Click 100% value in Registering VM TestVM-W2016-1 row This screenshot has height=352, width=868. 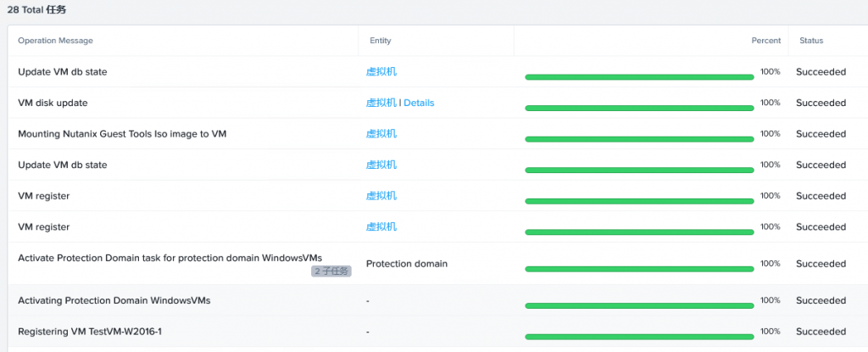(x=771, y=331)
